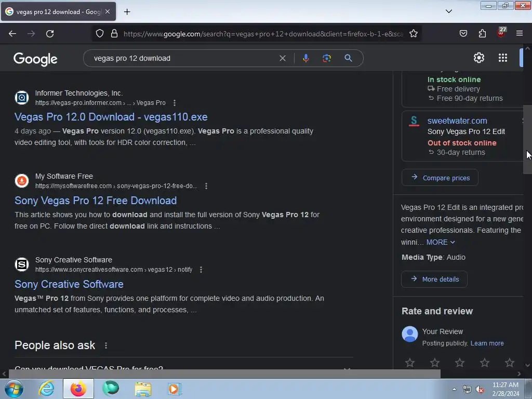Open Firefox application menu
Viewport: 532px width, 399px height.
tap(520, 33)
